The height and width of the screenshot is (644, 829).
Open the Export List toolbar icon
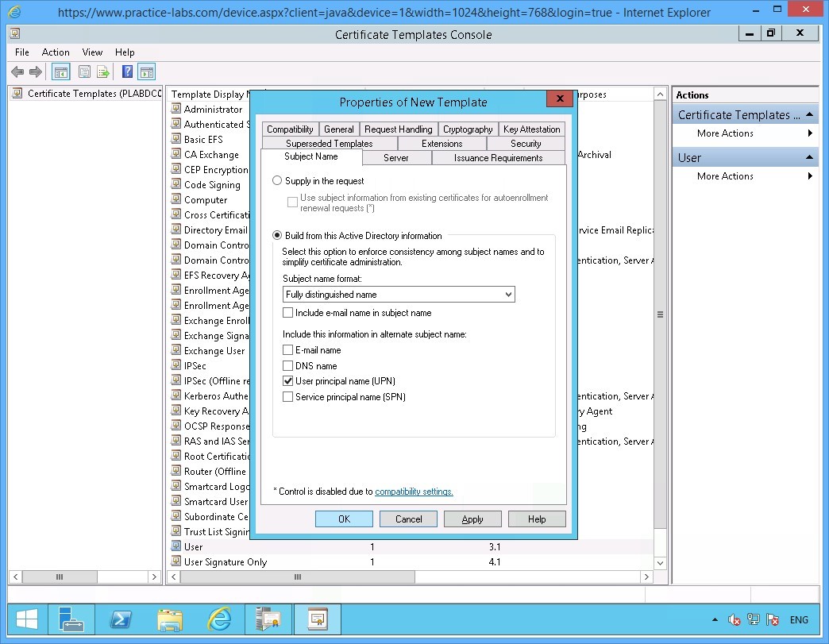pyautogui.click(x=103, y=71)
